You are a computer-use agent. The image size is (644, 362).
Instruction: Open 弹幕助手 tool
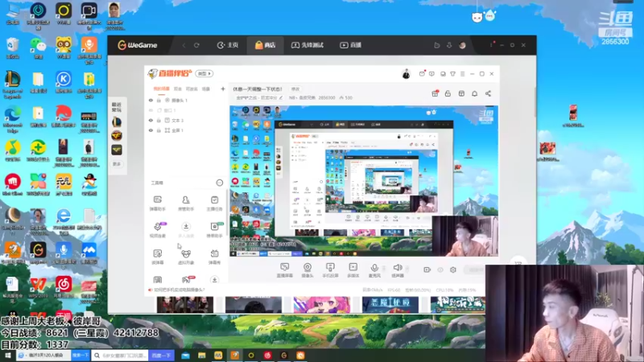158,204
